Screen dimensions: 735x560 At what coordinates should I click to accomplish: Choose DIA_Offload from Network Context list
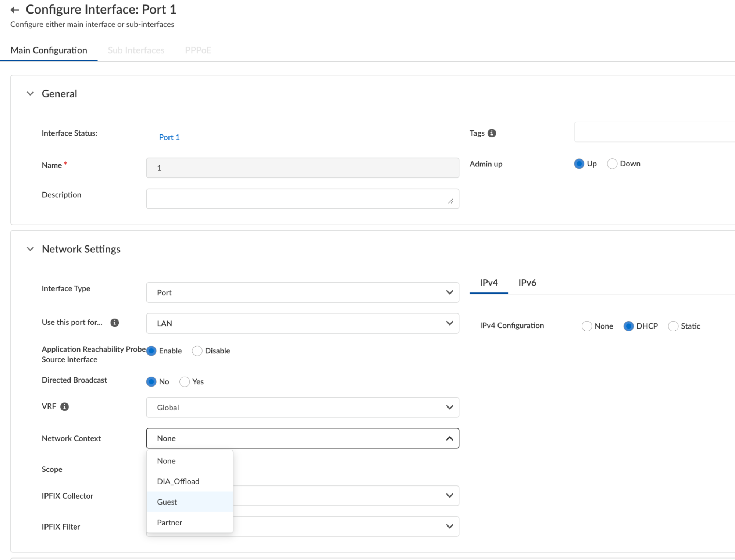point(178,481)
